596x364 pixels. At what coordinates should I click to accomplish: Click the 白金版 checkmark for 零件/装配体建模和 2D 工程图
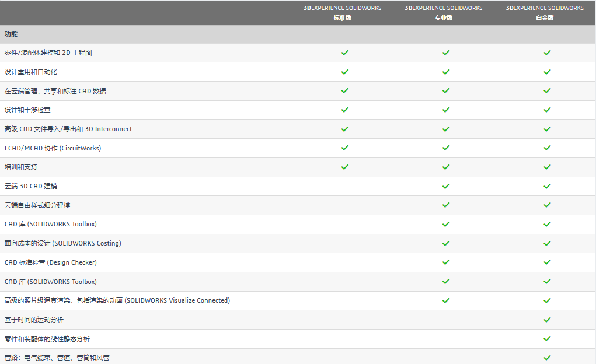coord(547,53)
